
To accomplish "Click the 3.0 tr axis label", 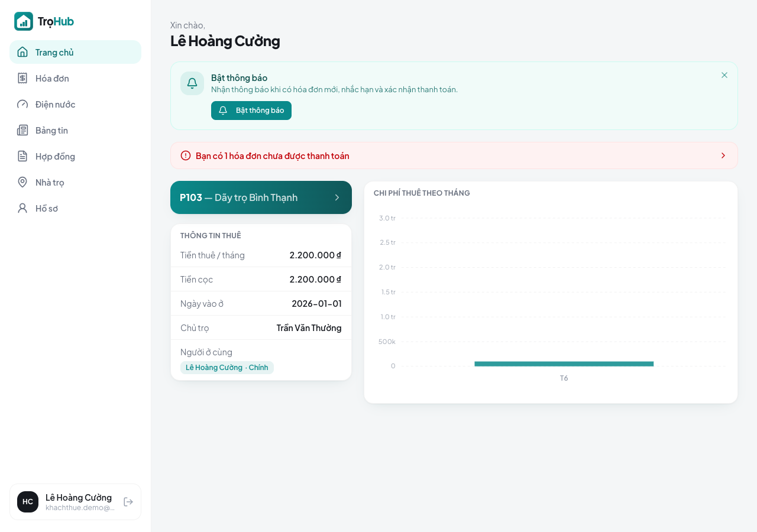I will pos(387,218).
